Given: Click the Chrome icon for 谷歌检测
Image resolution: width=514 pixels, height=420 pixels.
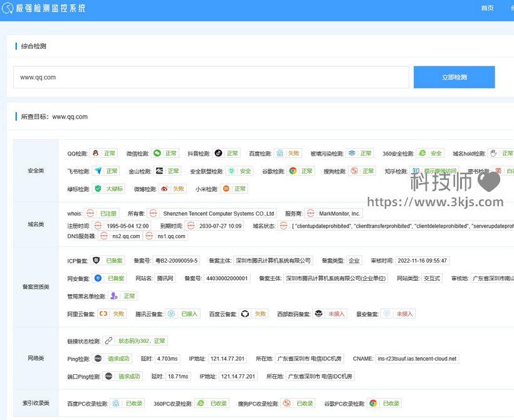Looking at the screenshot, I should tap(293, 171).
